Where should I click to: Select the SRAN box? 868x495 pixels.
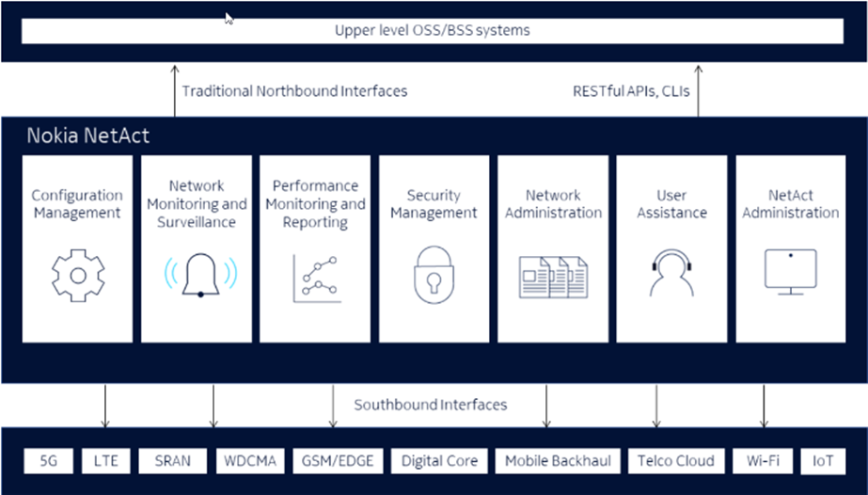tap(172, 461)
